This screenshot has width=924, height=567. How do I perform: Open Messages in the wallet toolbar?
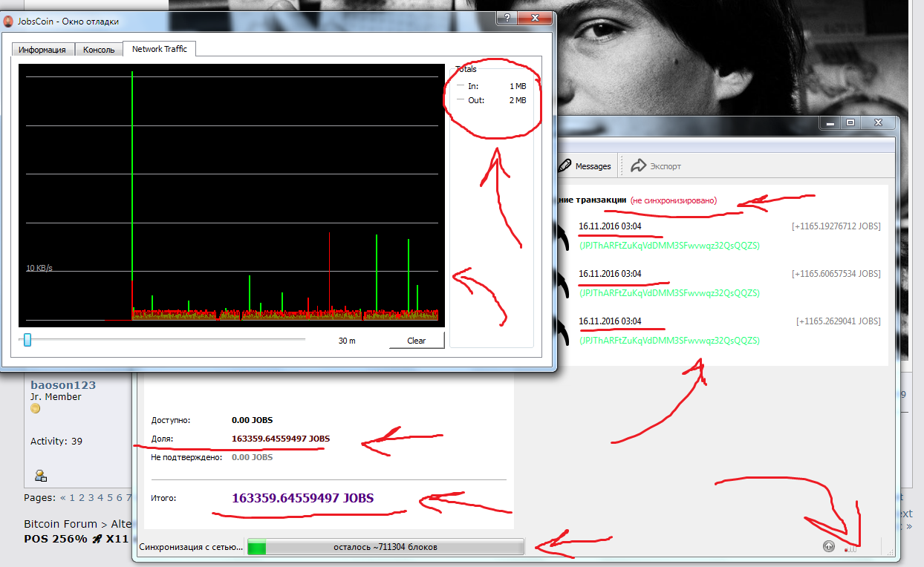pos(585,166)
